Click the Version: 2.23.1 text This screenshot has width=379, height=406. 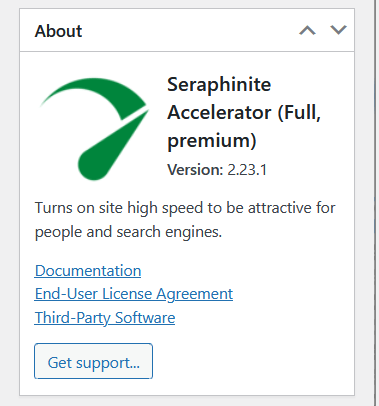pyautogui.click(x=217, y=170)
